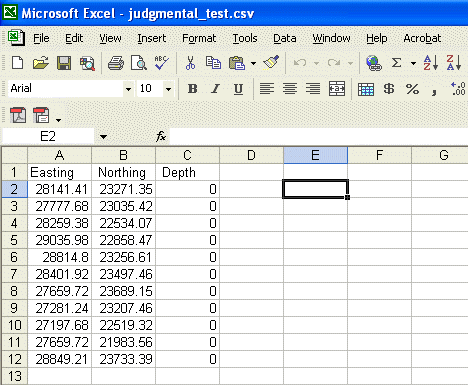Expand the Arial font name dropdown
The image size is (468, 385).
click(x=128, y=89)
